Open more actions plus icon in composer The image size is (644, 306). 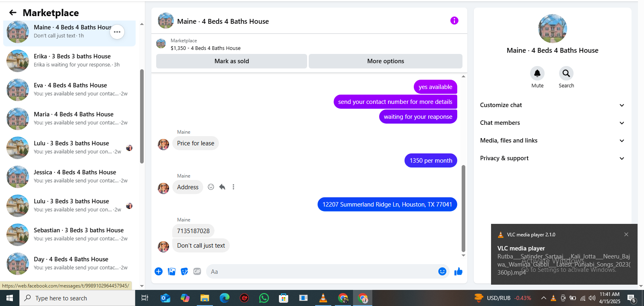(x=159, y=271)
